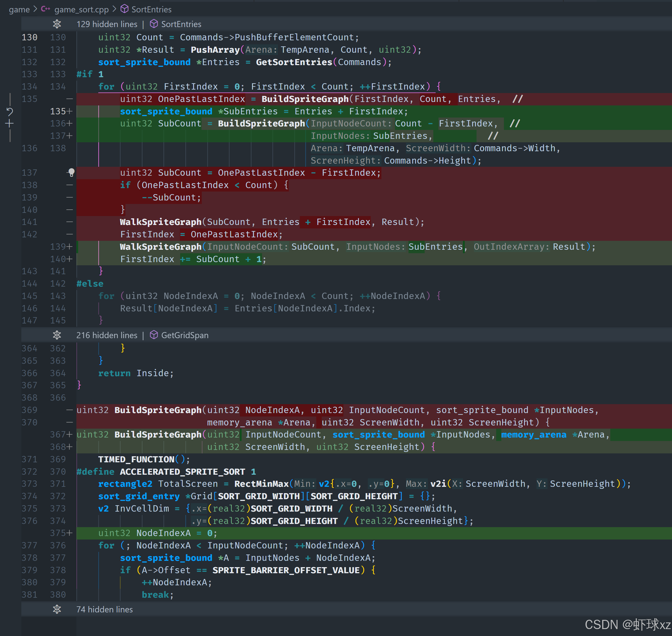Click the cube symbol icon beside GetGridSpan
Viewport: 672px width, 636px height.
pyautogui.click(x=154, y=335)
